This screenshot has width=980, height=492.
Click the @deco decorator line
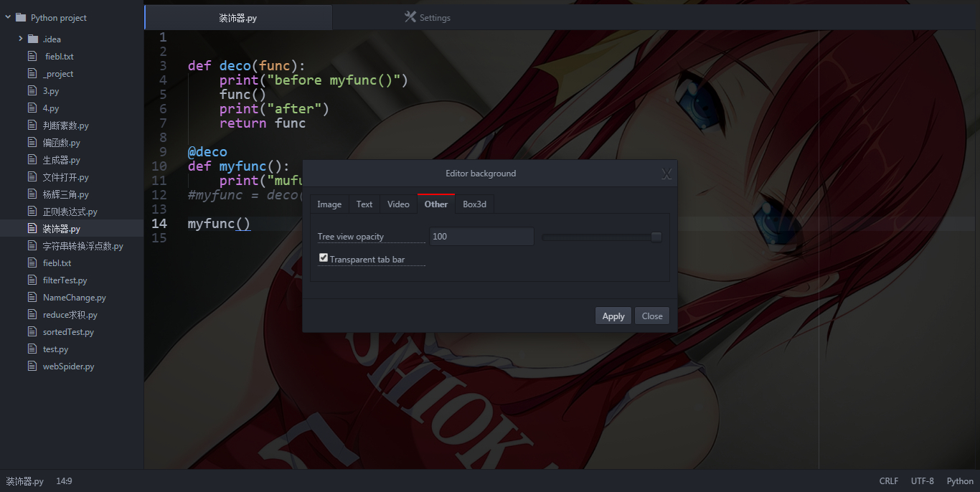207,151
